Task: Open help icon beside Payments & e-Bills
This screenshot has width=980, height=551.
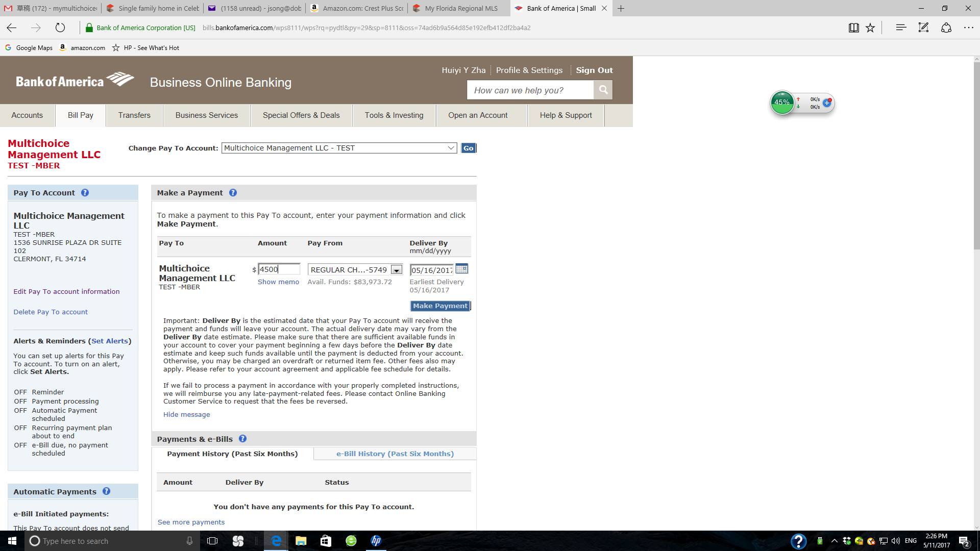Action: (x=242, y=439)
